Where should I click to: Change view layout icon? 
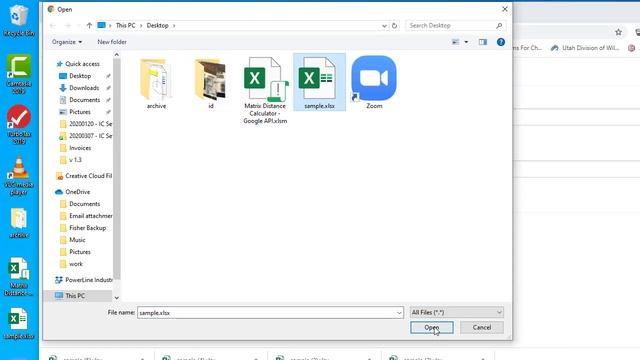[x=456, y=42]
